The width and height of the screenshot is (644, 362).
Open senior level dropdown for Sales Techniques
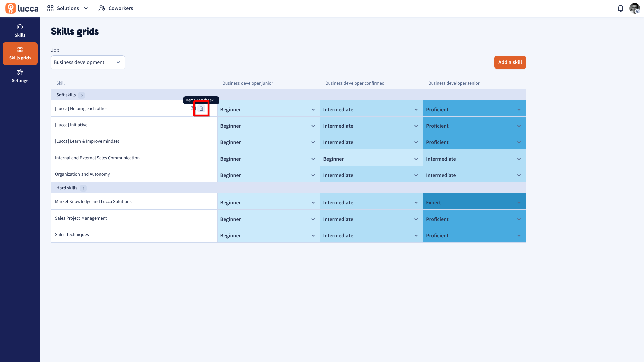tap(474, 235)
